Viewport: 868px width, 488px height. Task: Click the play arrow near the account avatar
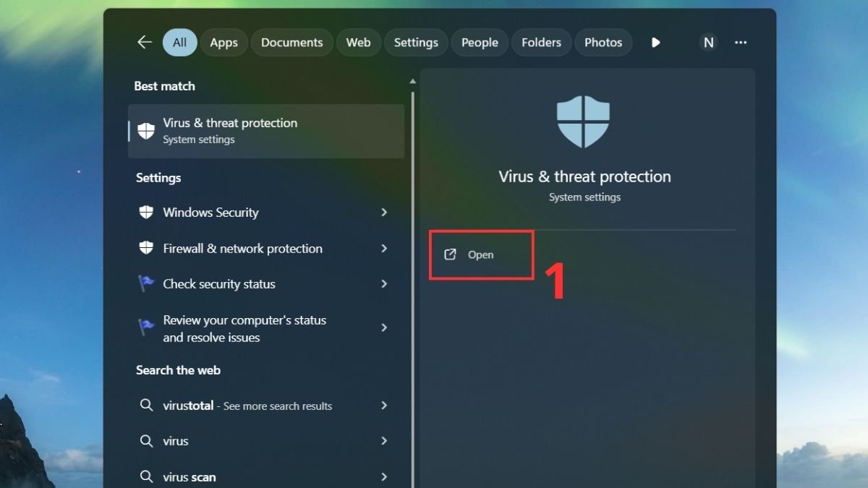pyautogui.click(x=655, y=43)
